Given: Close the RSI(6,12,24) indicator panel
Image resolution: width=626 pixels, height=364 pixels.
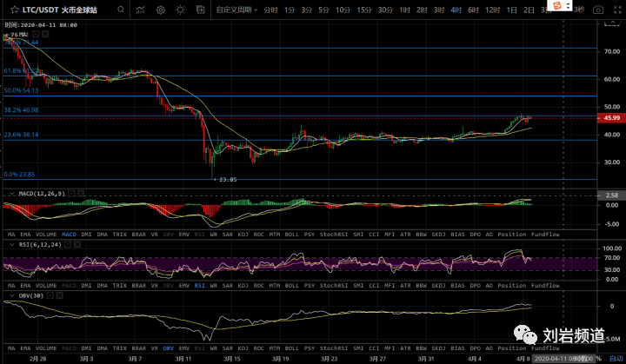Looking at the screenshot, I should (x=77, y=245).
